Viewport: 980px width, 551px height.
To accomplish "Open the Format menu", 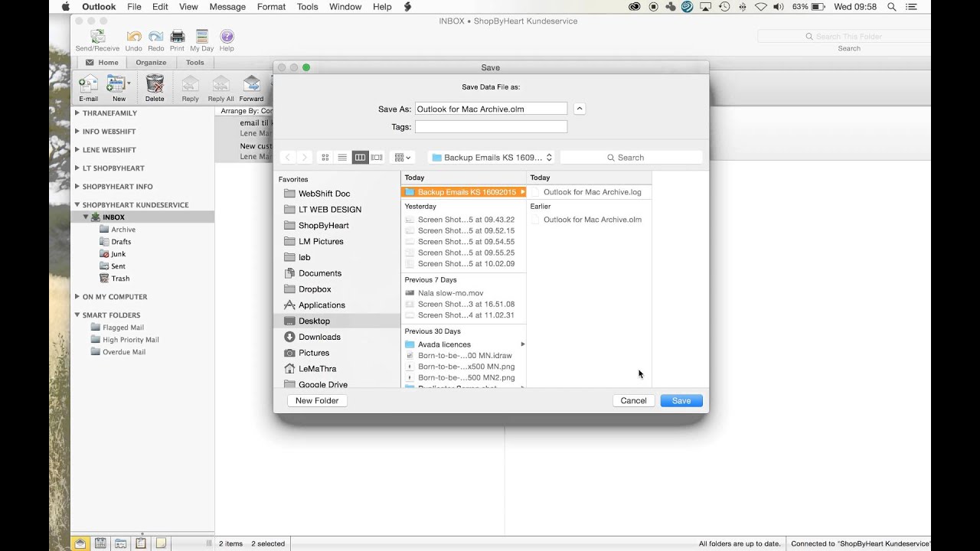I will pos(271,7).
